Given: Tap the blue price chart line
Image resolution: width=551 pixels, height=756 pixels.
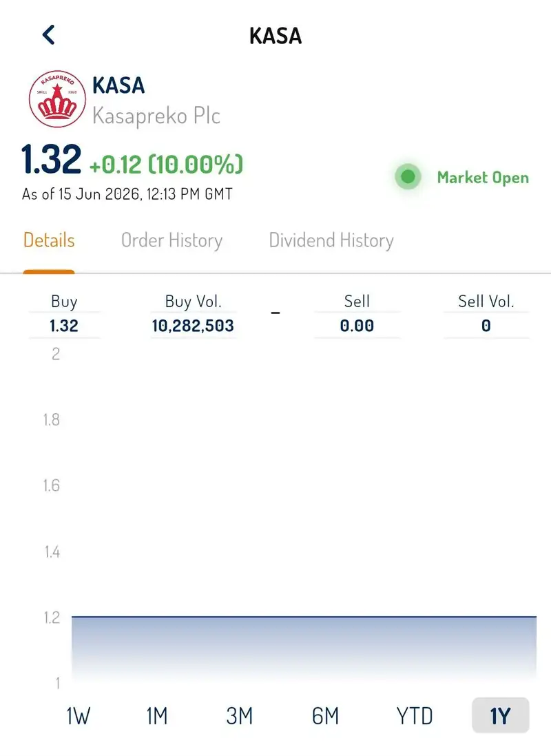Looking at the screenshot, I should [x=304, y=617].
